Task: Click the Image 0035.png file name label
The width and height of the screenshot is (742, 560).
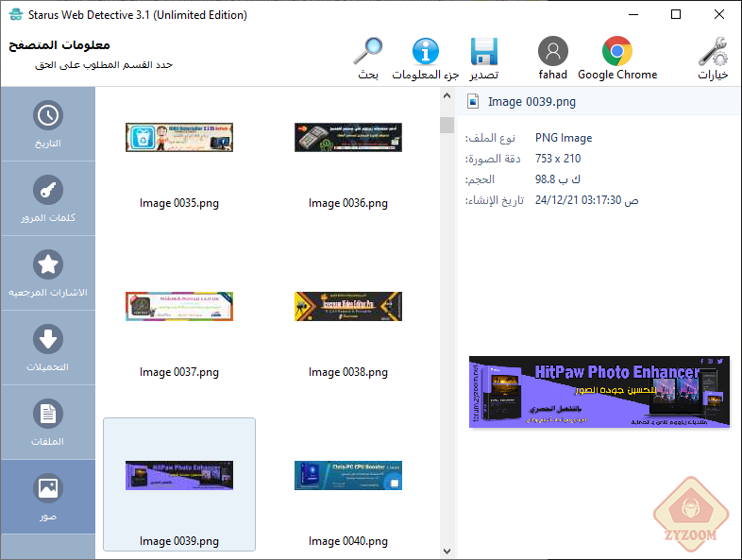Action: pos(179,203)
